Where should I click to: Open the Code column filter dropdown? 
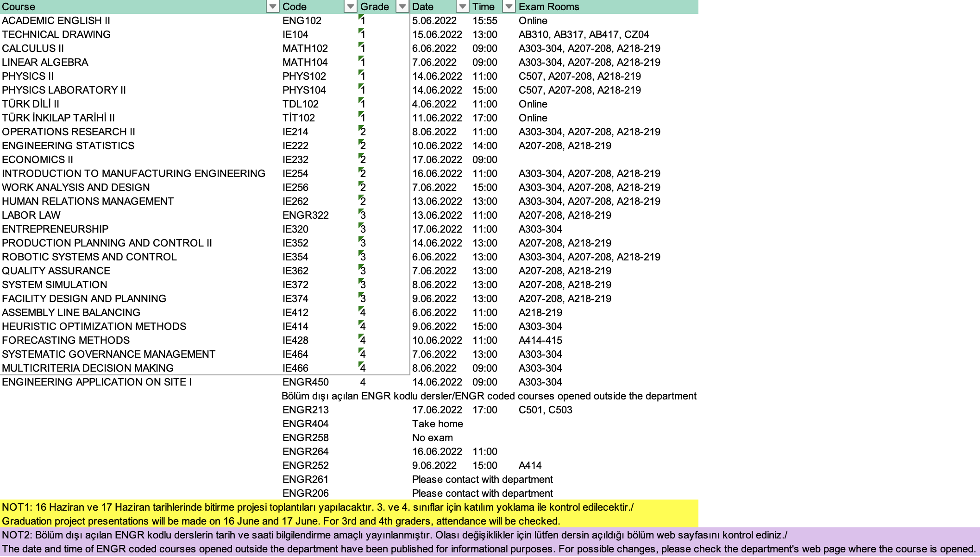(350, 6)
